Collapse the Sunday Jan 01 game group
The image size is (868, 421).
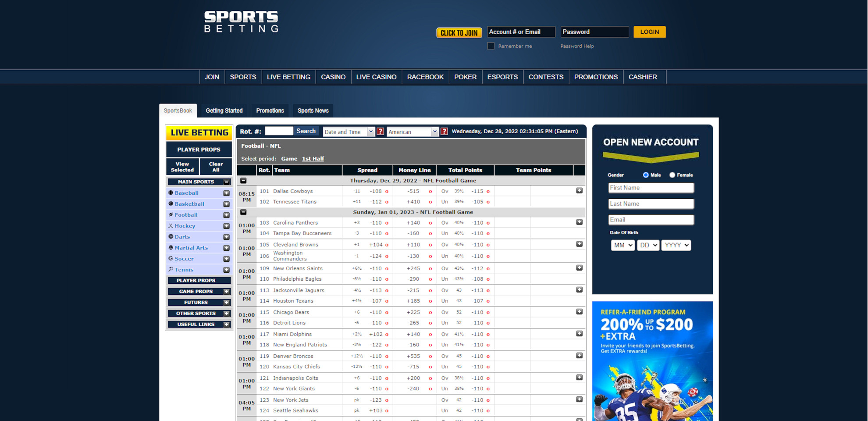point(243,212)
